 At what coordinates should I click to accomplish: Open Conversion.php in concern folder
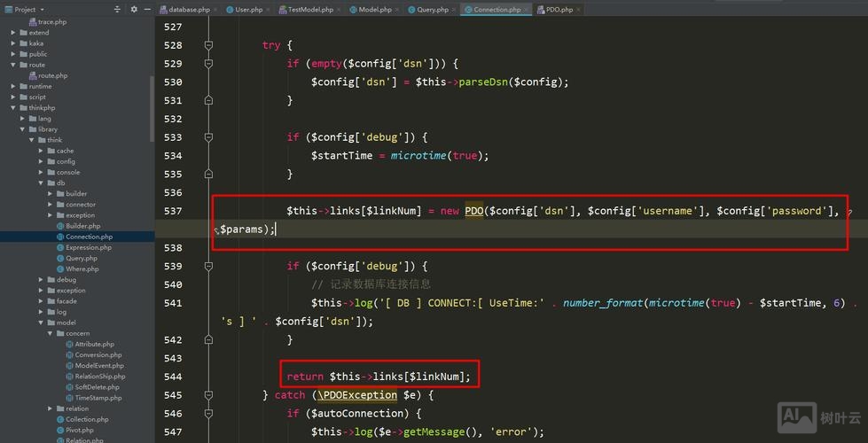point(94,355)
